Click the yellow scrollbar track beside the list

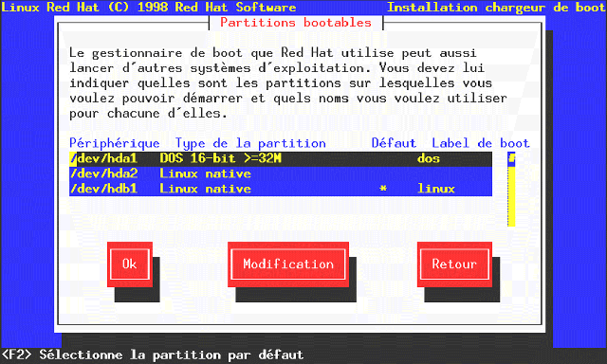click(511, 196)
